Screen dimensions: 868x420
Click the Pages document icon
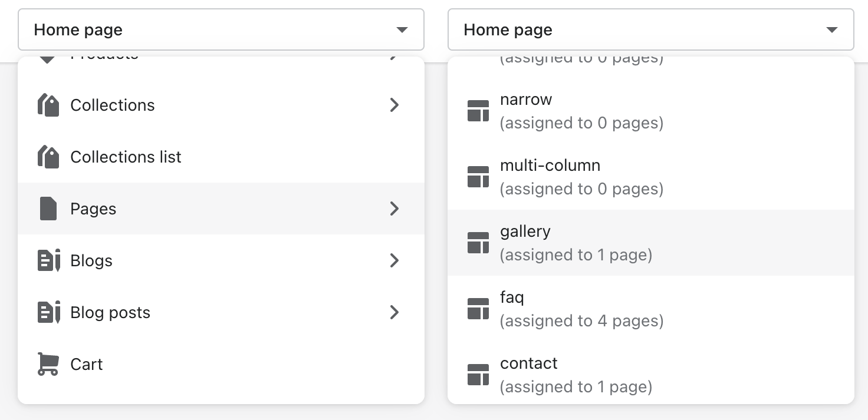(x=48, y=209)
